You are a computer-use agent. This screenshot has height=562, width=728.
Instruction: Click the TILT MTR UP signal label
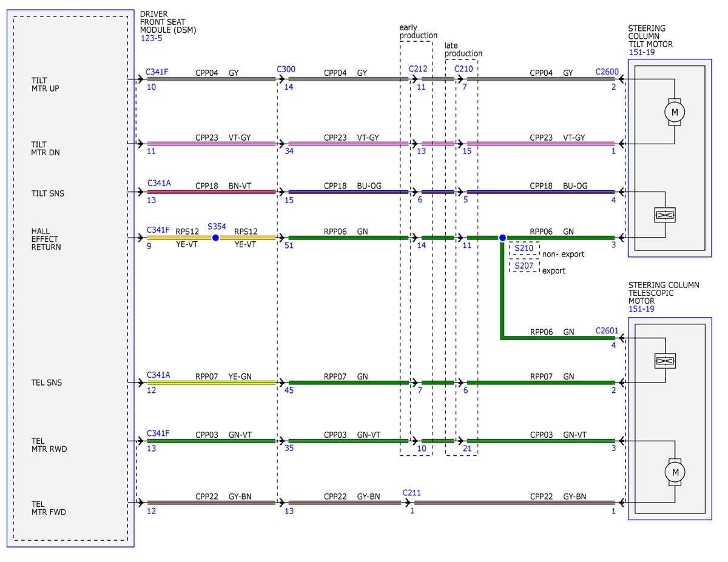[x=45, y=84]
